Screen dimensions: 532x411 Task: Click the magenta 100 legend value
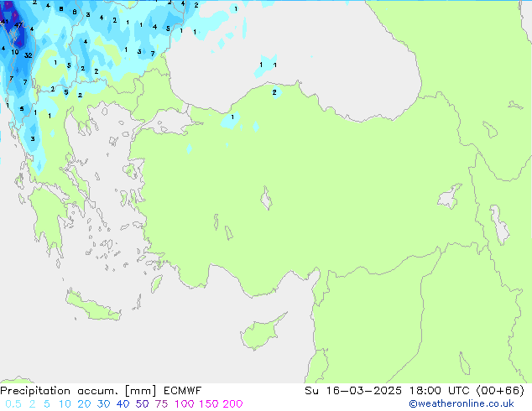click(x=185, y=404)
